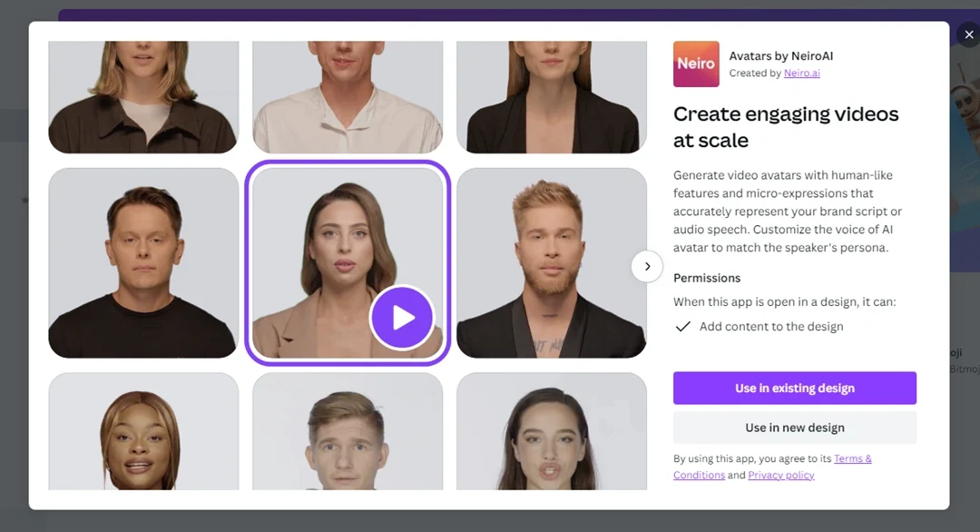Select the man in white shirt avatar
Viewport: 980px width, 532px height.
coord(348,97)
